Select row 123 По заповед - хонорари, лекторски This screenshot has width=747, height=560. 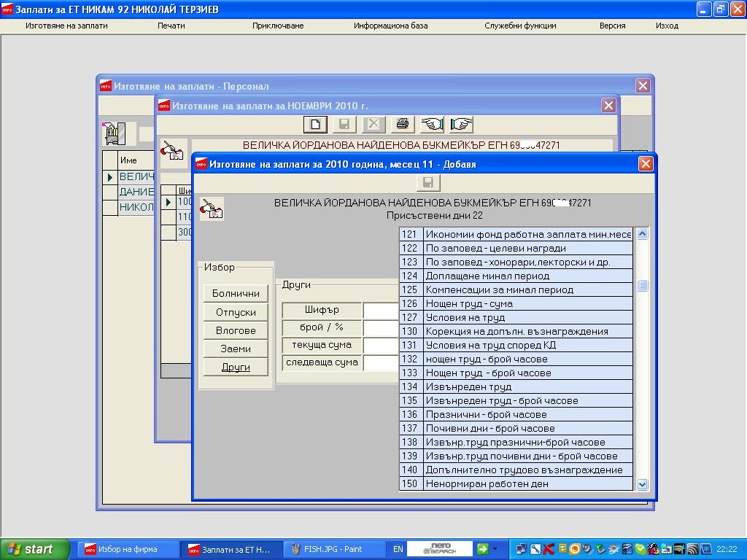click(516, 262)
